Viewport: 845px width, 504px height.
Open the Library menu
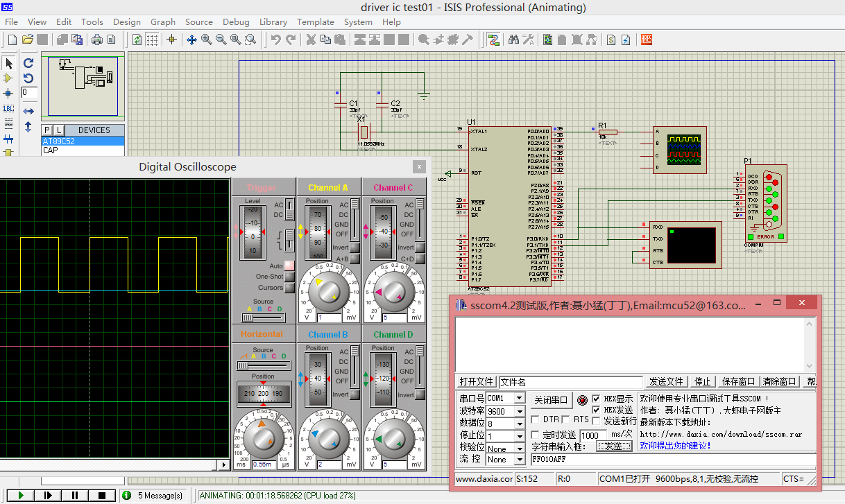(273, 22)
